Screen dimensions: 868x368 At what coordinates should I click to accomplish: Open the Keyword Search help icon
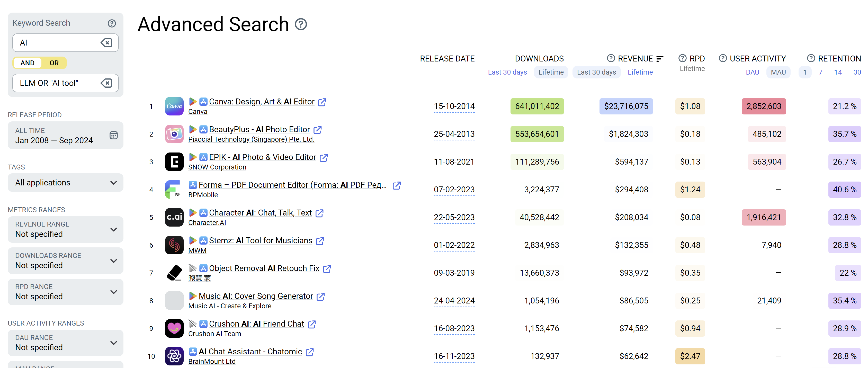click(112, 23)
